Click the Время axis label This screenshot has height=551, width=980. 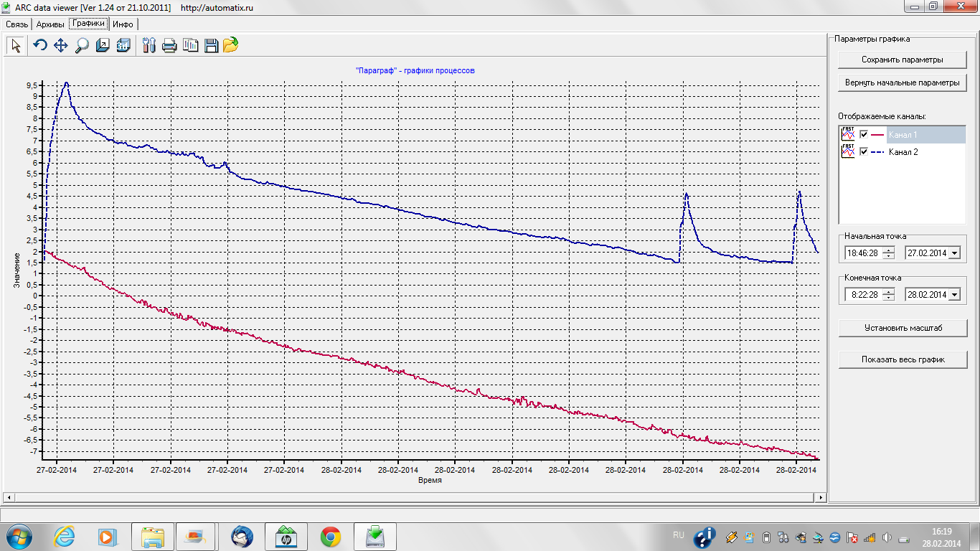[430, 480]
